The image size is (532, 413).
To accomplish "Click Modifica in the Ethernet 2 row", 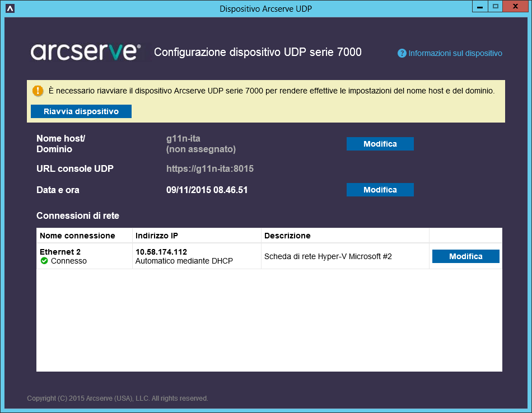I will (x=465, y=256).
